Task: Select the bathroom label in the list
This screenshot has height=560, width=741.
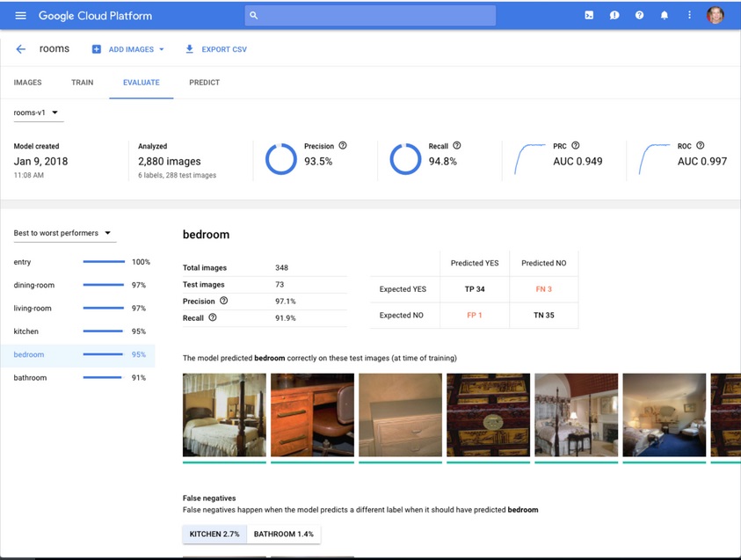Action: [x=31, y=378]
